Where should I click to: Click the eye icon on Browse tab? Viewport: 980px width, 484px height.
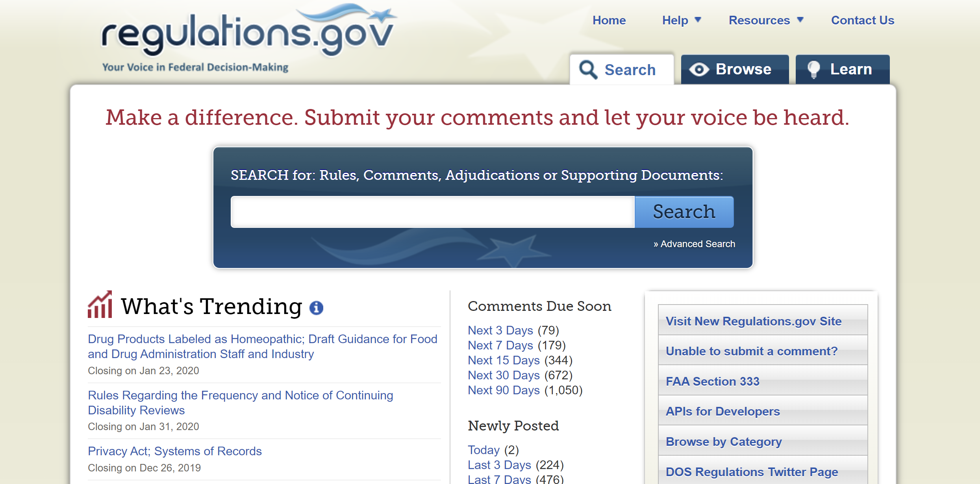[x=699, y=70]
